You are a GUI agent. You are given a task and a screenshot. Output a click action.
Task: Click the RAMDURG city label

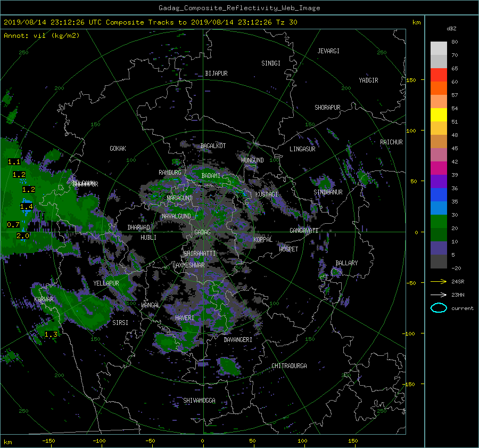pyautogui.click(x=170, y=173)
